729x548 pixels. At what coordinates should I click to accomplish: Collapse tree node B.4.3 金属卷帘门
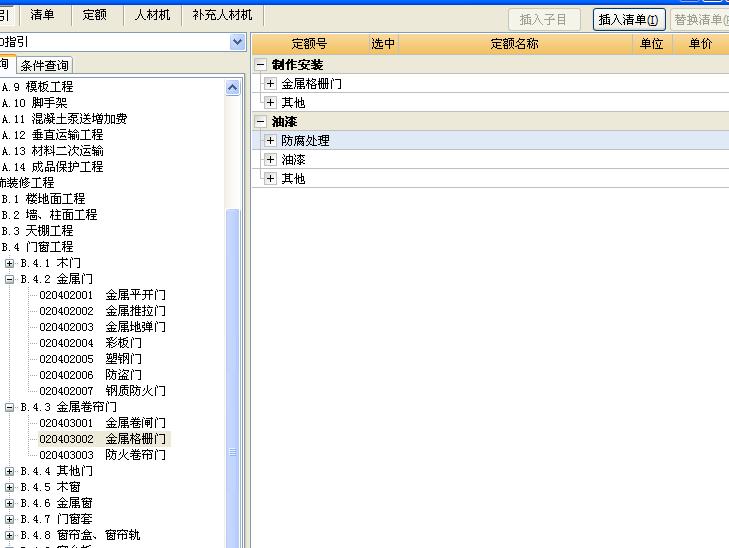click(x=9, y=408)
